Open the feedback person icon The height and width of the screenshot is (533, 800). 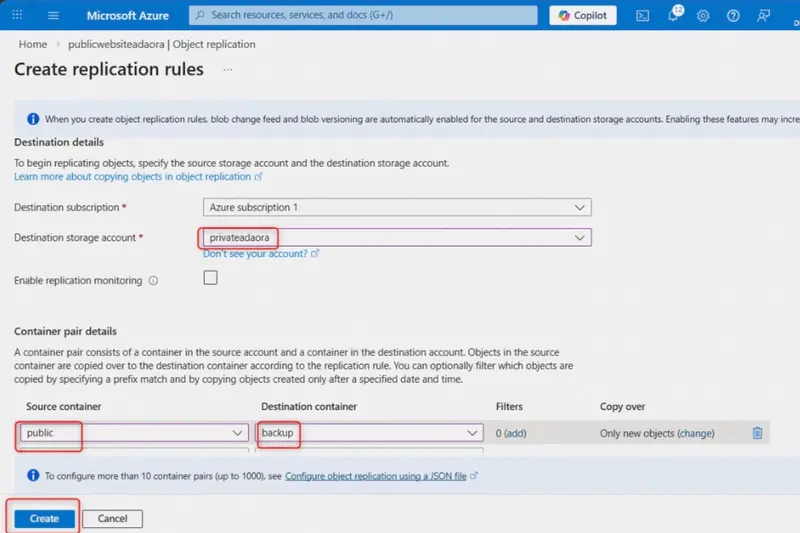[763, 16]
